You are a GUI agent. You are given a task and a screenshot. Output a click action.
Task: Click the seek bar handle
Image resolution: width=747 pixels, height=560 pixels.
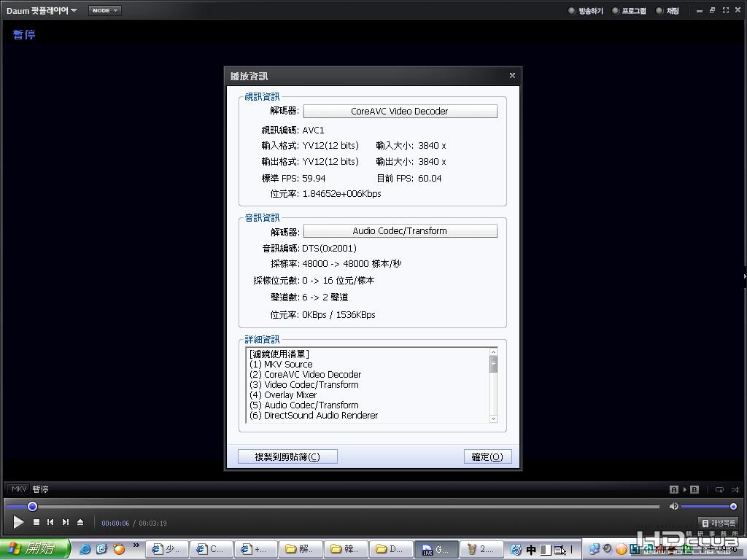pyautogui.click(x=32, y=506)
